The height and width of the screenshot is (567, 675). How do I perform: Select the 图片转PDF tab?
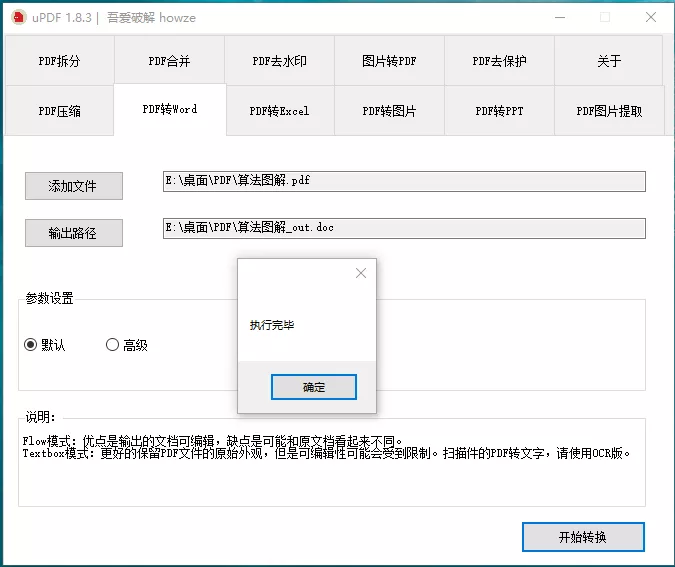(x=389, y=61)
